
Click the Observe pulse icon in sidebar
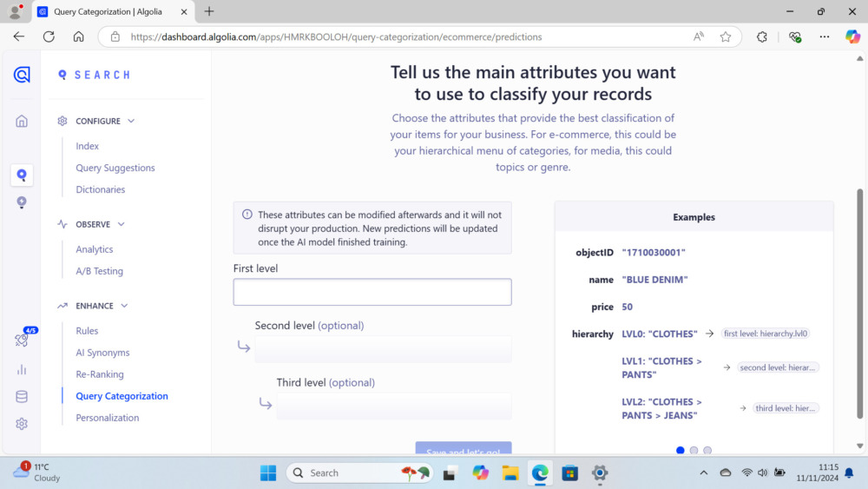pyautogui.click(x=62, y=224)
